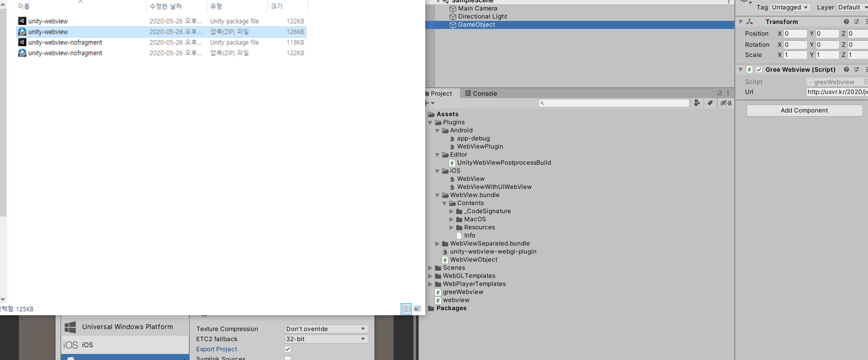The image size is (868, 360).
Task: Click search by label icon in Project toolbar
Action: pyautogui.click(x=710, y=103)
